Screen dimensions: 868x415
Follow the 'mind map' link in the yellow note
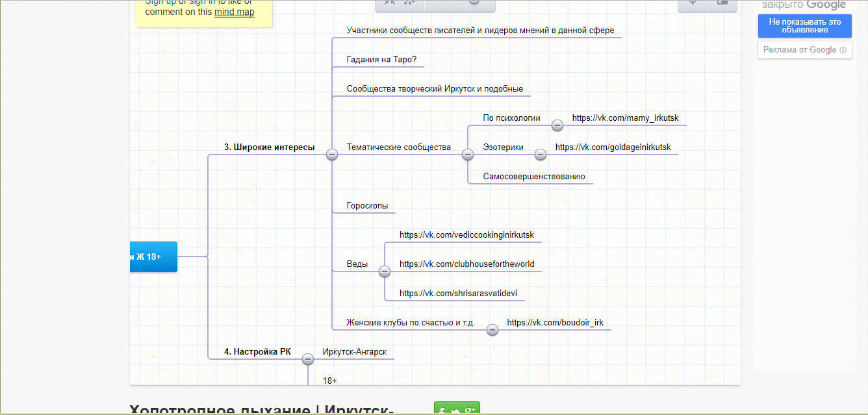[234, 12]
